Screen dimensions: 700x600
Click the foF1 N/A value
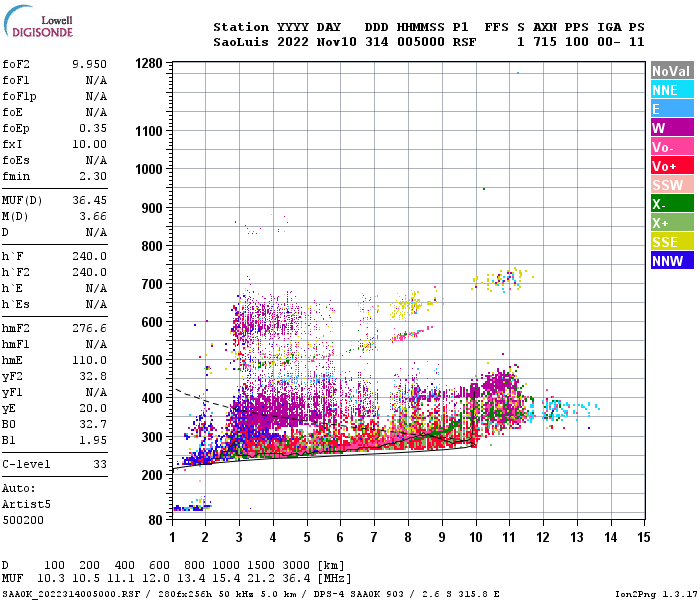(96, 80)
